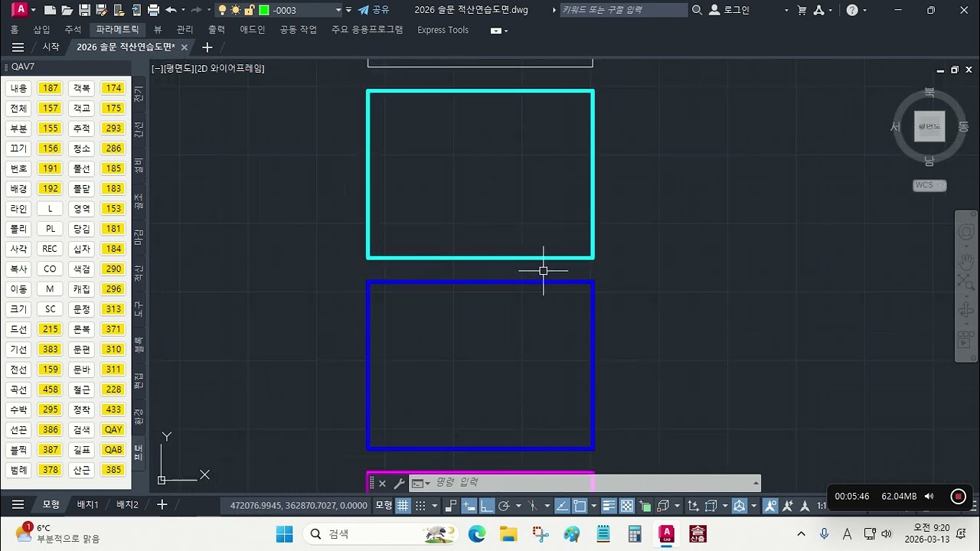The height and width of the screenshot is (551, 980).
Task: Expand Help dropdown arrow
Action: coord(865,10)
